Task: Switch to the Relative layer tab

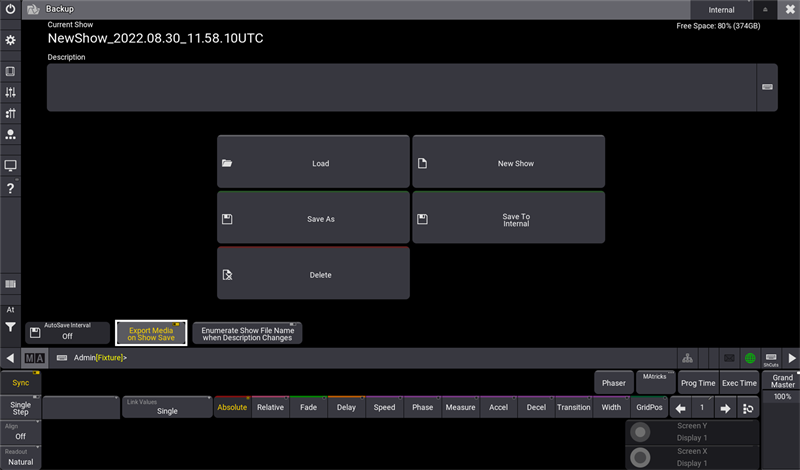Action: coord(270,407)
